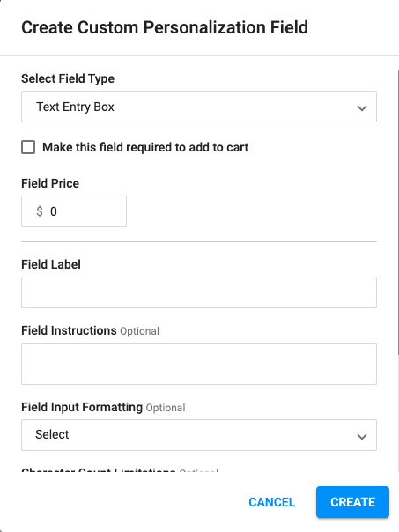
Task: Click the chevron arrow beside Text Entry Box
Action: pyautogui.click(x=362, y=108)
